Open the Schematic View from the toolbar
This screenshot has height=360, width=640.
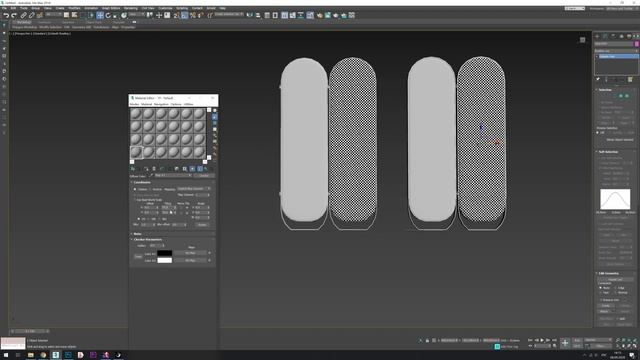tap(300, 15)
